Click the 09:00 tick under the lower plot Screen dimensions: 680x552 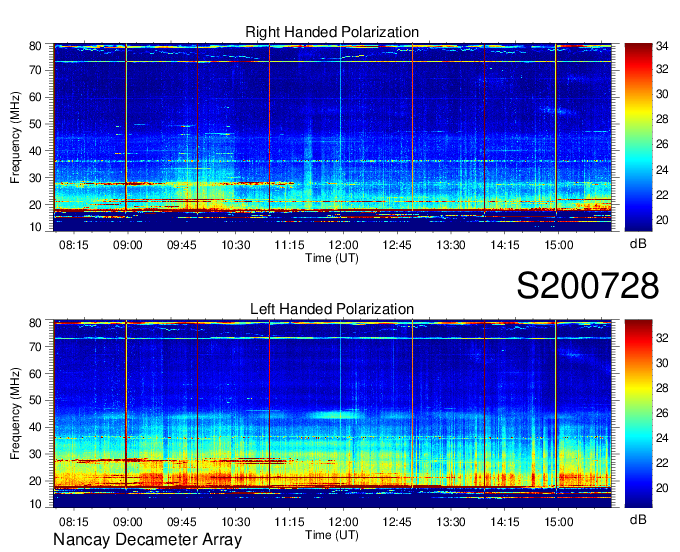pyautogui.click(x=128, y=522)
